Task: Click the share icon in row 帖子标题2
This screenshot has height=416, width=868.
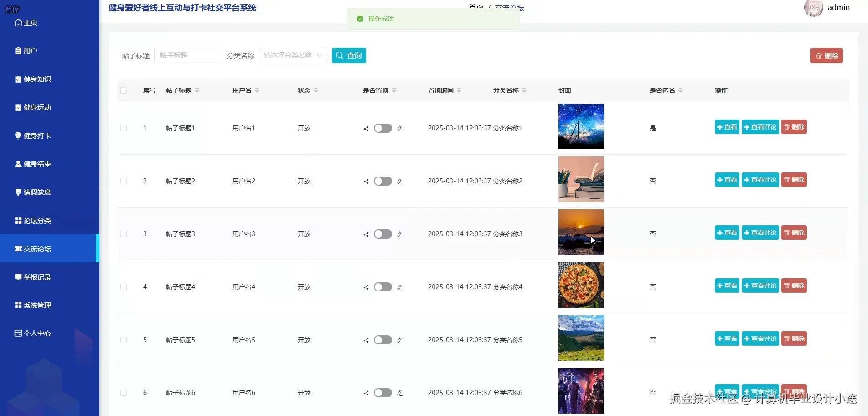Action: (x=366, y=182)
